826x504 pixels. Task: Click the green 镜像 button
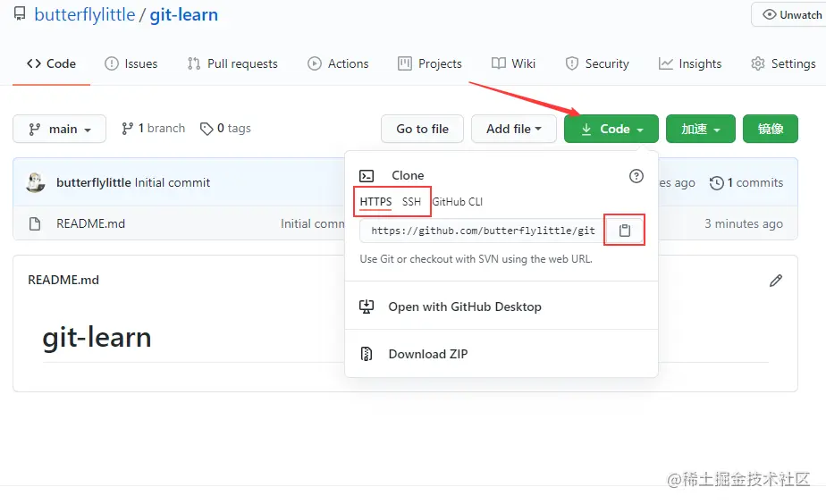pos(771,129)
